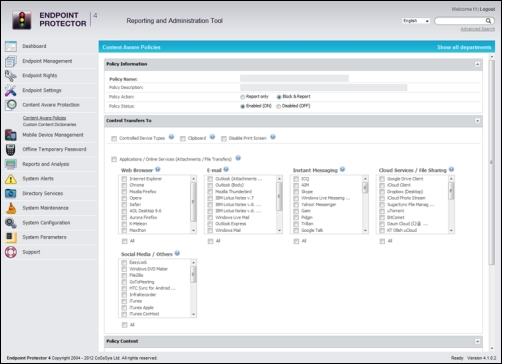Open help icon beside Web Browser heading
Screen dimensions: 509x364
pos(158,169)
